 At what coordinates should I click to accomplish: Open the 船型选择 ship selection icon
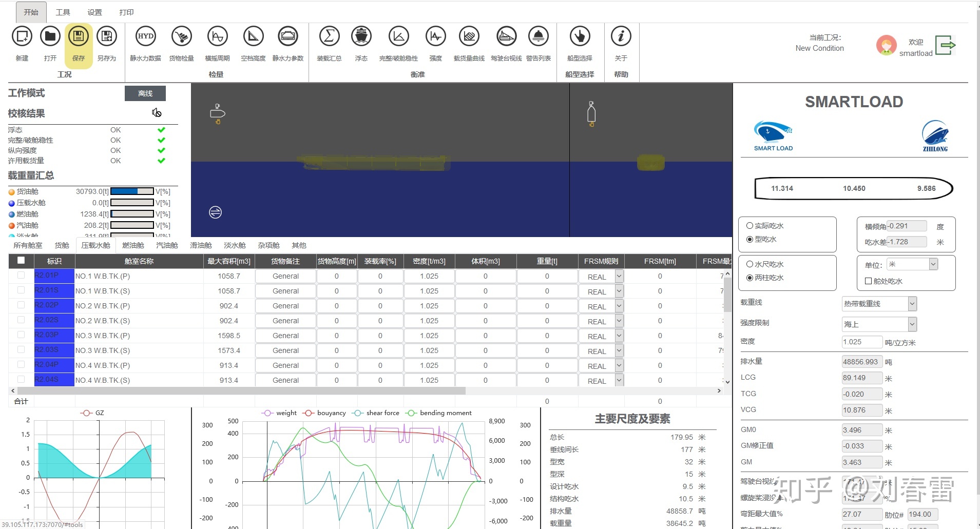click(x=580, y=36)
